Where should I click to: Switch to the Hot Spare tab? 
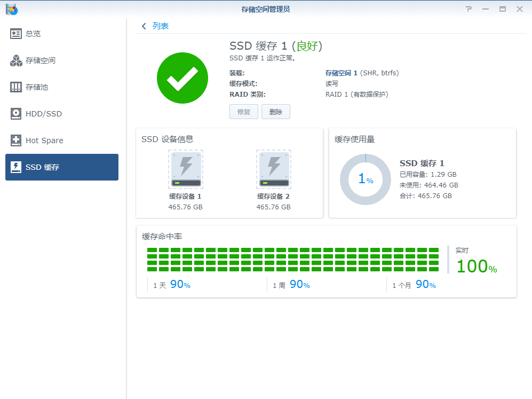44,140
